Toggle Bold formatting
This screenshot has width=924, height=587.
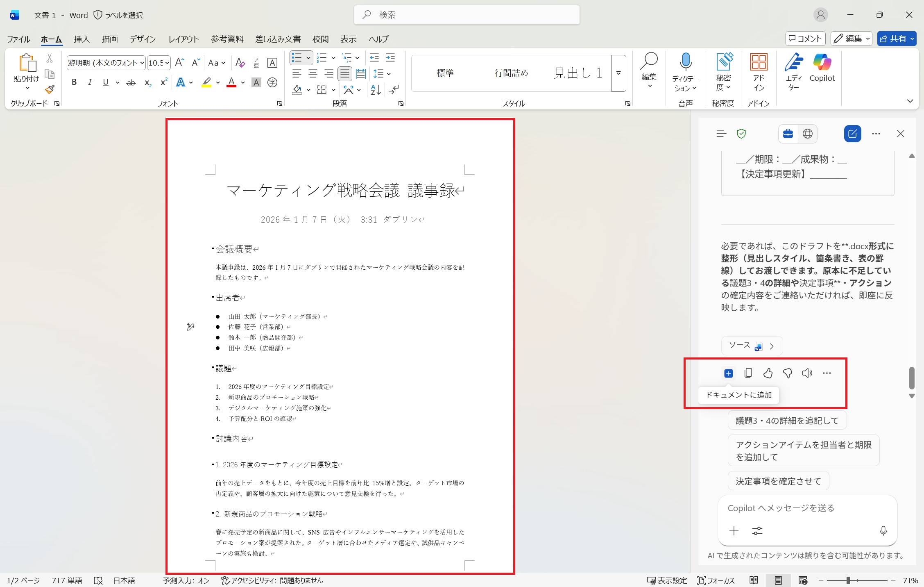[74, 82]
